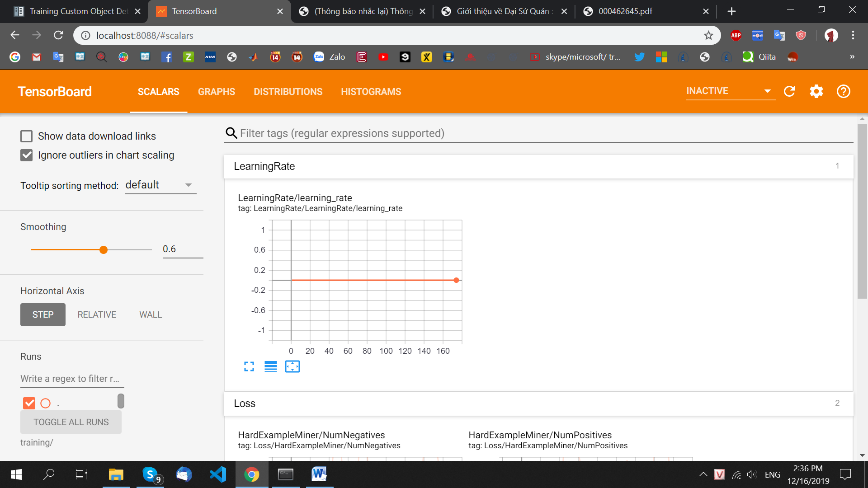This screenshot has width=868, height=488.
Task: Close the TensorBoard browser tab
Action: pos(280,11)
